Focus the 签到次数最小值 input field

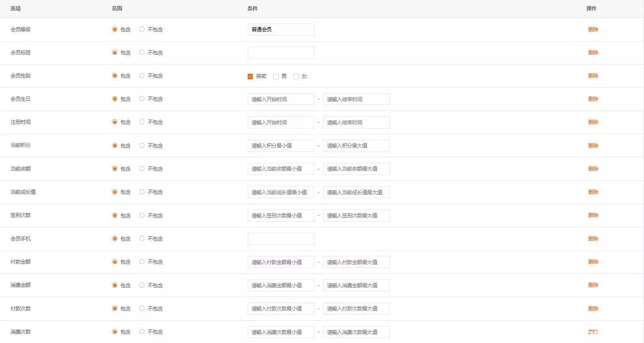pyautogui.click(x=281, y=215)
